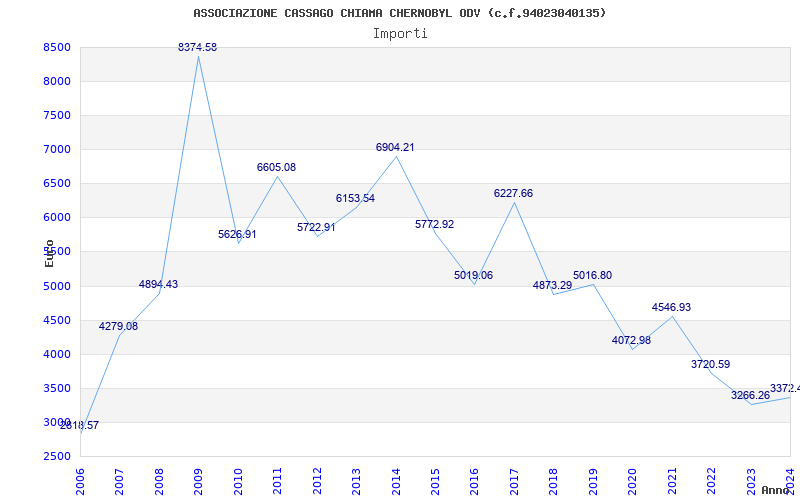Image resolution: width=800 pixels, height=500 pixels.
Task: Click the 3266.26 data label
Action: [x=750, y=395]
